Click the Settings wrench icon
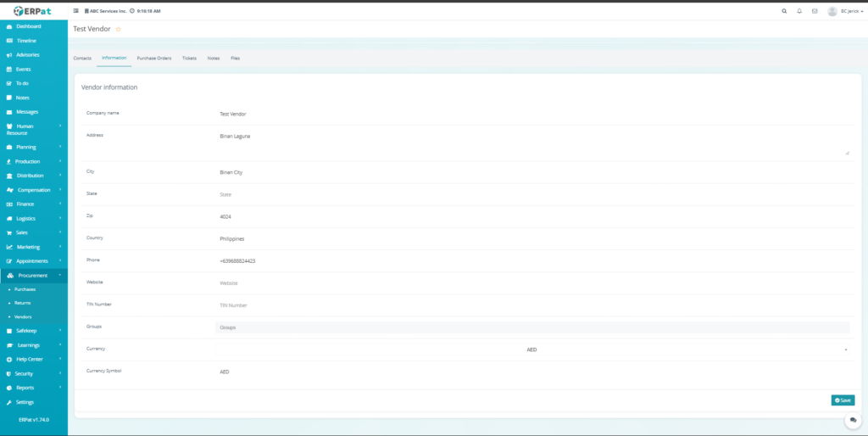The height and width of the screenshot is (436, 868). (9, 403)
